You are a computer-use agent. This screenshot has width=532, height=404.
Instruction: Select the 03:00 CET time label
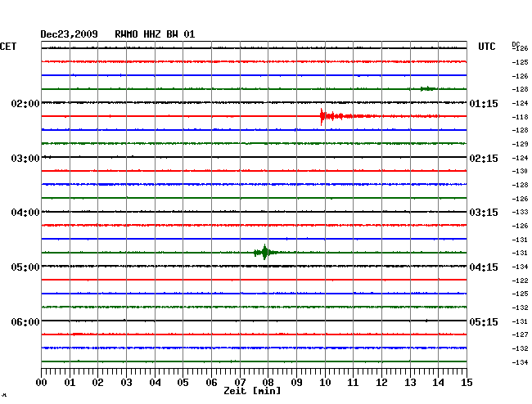[25, 159]
